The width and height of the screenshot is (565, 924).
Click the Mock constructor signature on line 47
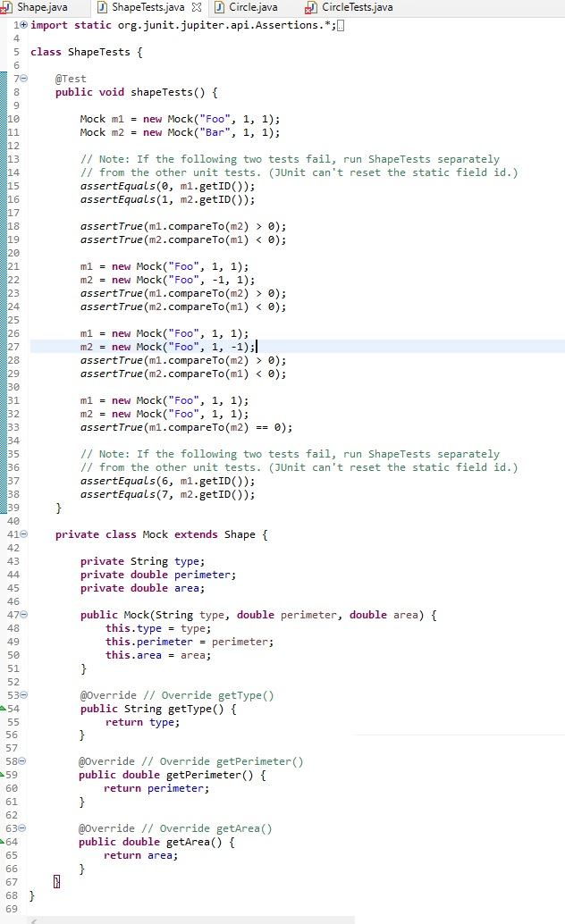(258, 615)
